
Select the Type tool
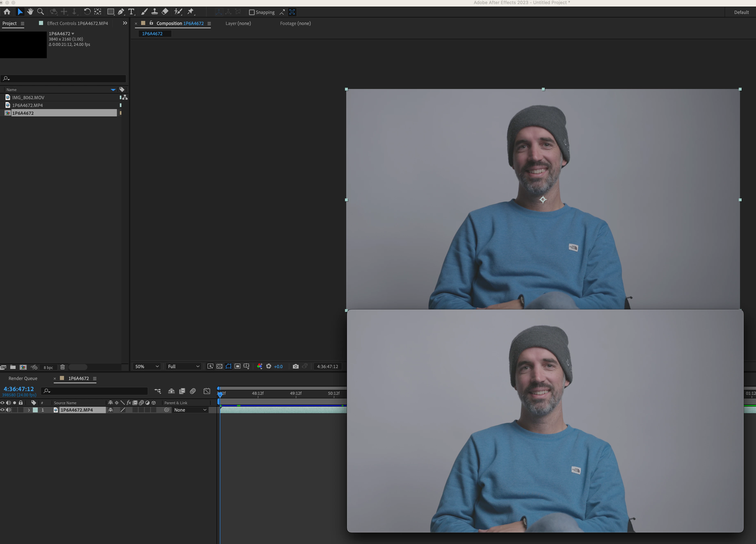pos(131,12)
